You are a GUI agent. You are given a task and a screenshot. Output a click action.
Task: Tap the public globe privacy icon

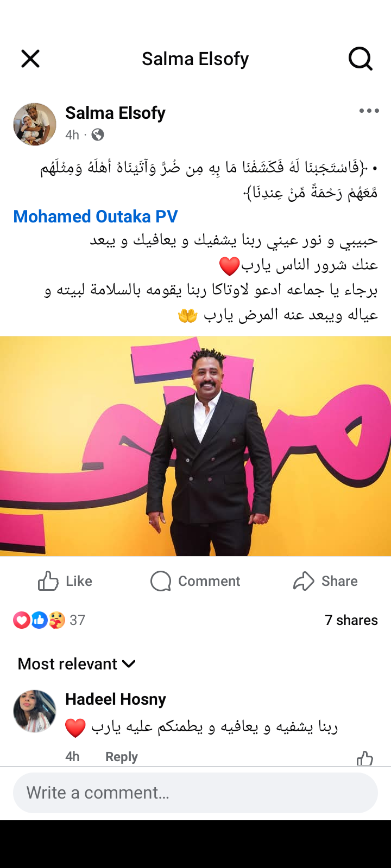(98, 135)
